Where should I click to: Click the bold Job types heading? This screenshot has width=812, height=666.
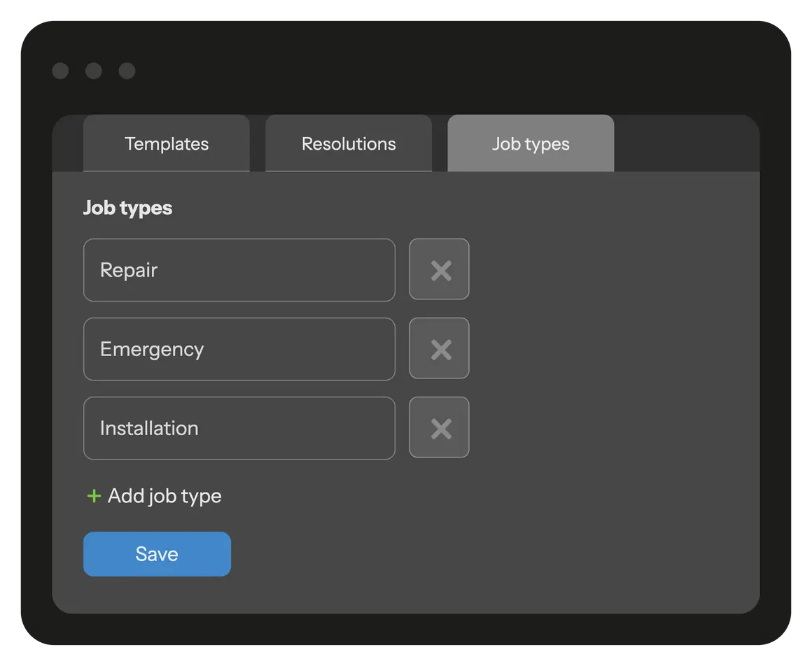click(127, 208)
